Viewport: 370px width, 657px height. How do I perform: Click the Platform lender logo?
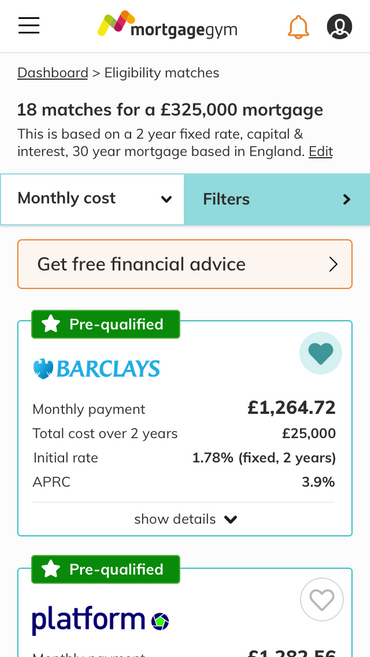click(x=101, y=620)
